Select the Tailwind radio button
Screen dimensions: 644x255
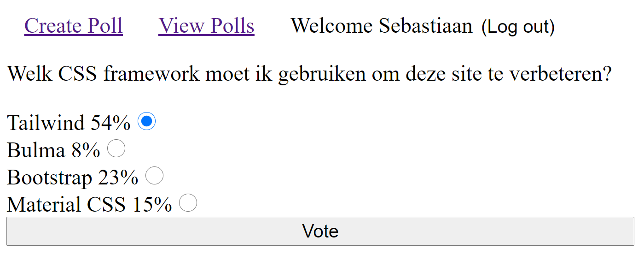pos(146,121)
